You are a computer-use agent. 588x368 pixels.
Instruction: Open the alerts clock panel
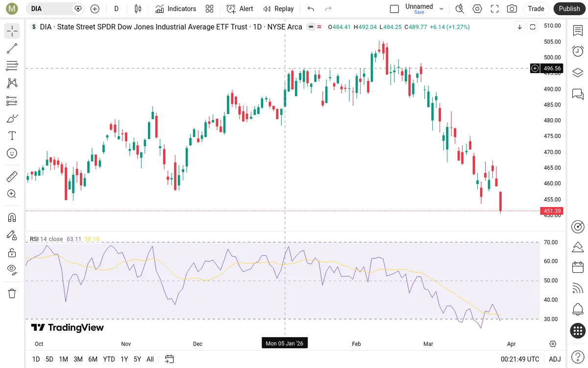578,51
